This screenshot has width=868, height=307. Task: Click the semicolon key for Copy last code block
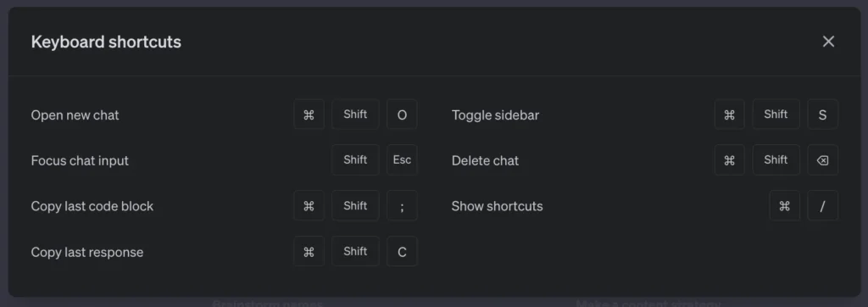pos(402,205)
